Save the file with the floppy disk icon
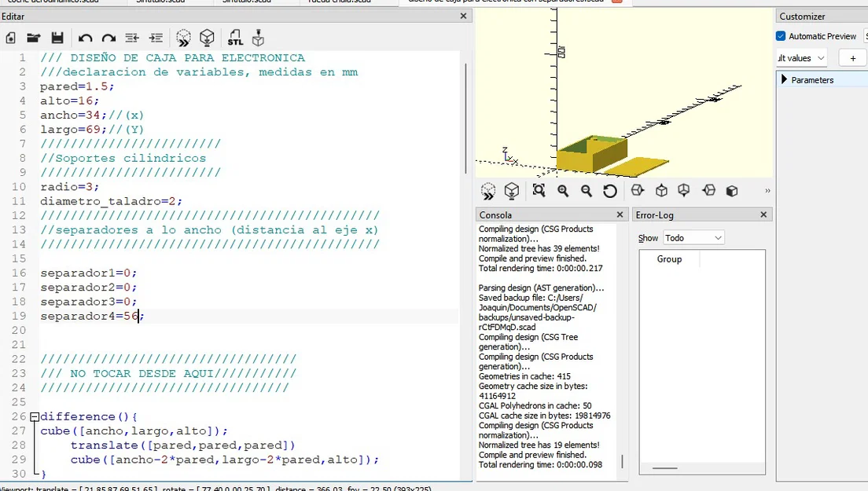This screenshot has width=868, height=491. (x=57, y=38)
